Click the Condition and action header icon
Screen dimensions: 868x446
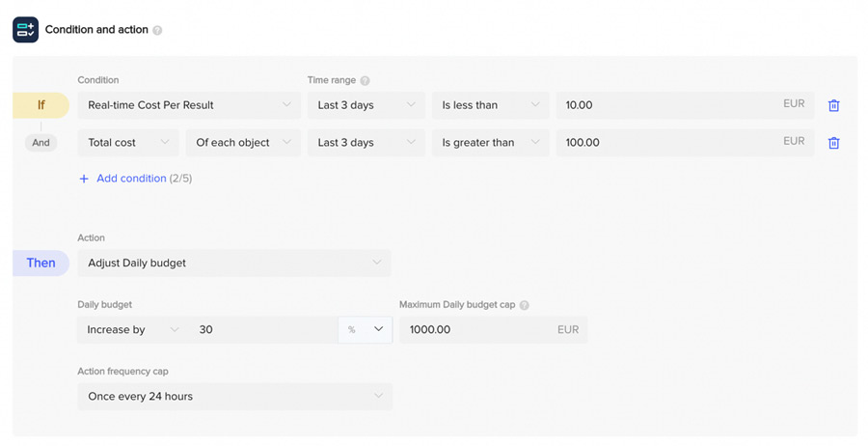(x=25, y=30)
